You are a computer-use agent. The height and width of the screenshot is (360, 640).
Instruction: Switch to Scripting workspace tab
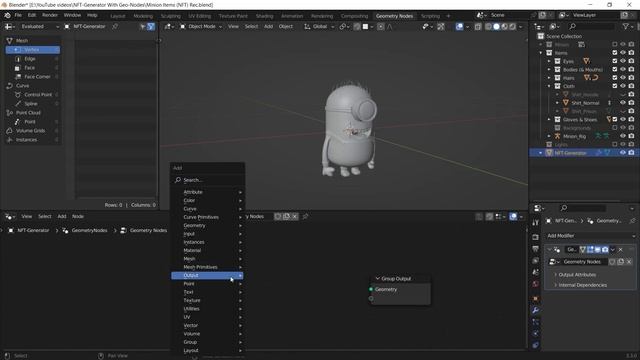[430, 16]
